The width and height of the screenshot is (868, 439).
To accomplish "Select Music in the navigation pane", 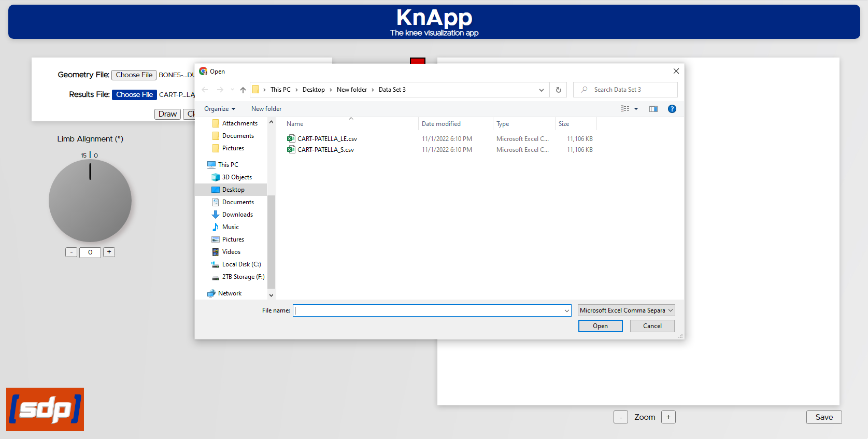I will click(x=225, y=227).
